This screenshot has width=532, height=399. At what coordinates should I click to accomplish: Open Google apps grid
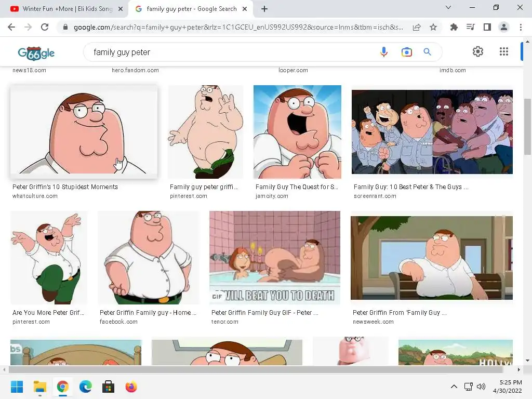pyautogui.click(x=504, y=51)
